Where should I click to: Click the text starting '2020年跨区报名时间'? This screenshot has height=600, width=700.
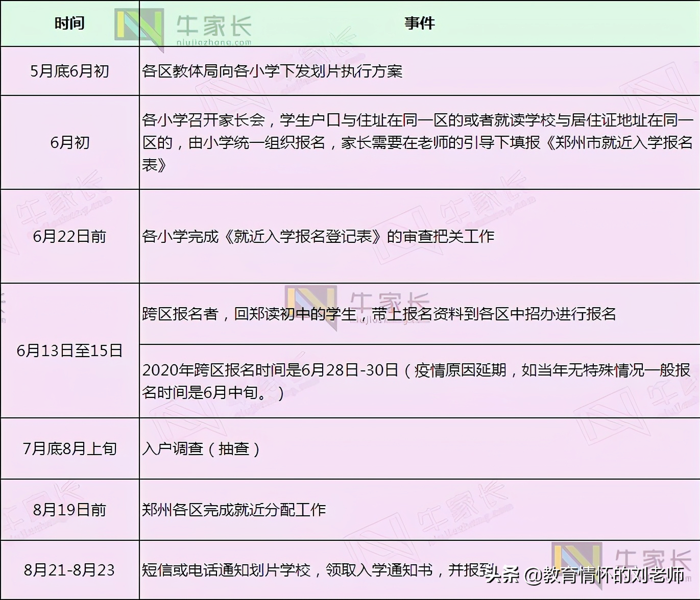(x=416, y=381)
